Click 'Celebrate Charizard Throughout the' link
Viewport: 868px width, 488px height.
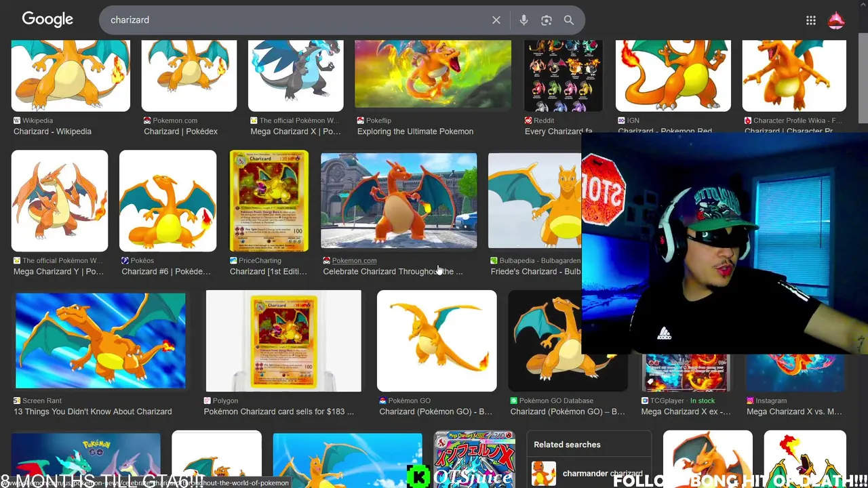393,272
